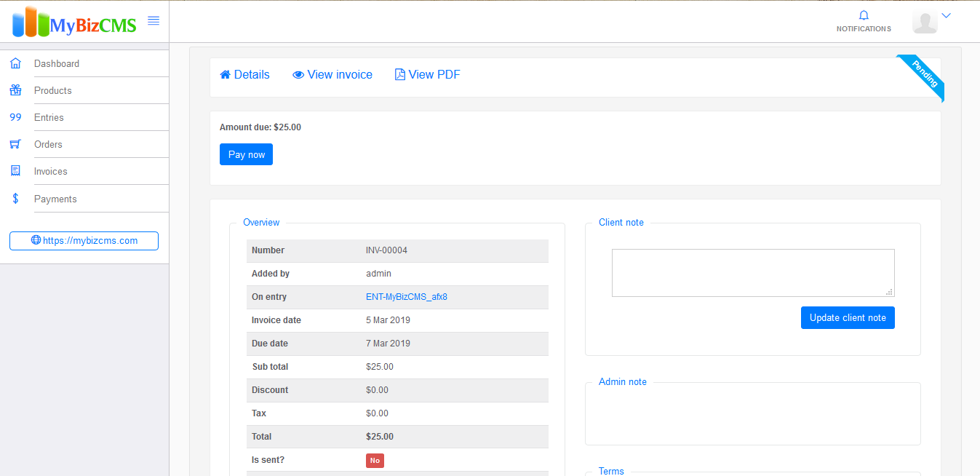Click the Pending ribbon label
980x476 pixels.
point(924,76)
